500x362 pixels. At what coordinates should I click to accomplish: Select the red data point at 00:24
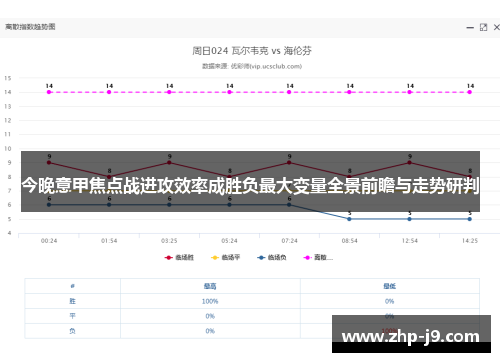click(49, 163)
